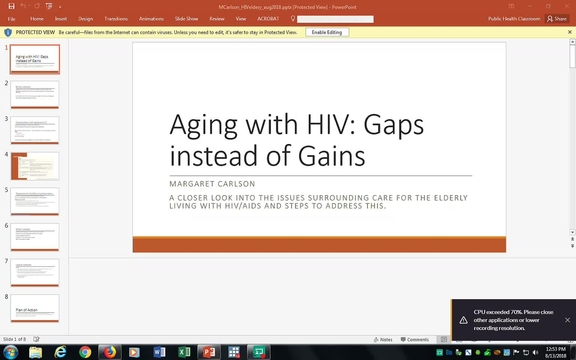
Task: Click the vertical scrollbar up arrow
Action: [572, 42]
